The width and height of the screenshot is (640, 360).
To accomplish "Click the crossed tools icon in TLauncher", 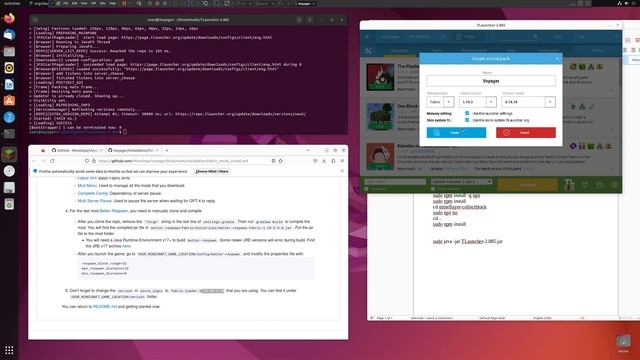I will click(x=368, y=51).
